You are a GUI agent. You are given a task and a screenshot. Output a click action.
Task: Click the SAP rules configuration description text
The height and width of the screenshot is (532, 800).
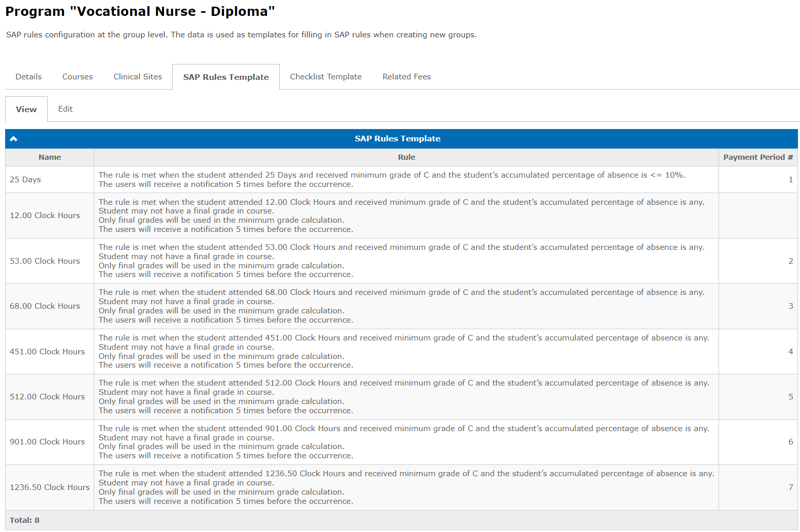(241, 35)
